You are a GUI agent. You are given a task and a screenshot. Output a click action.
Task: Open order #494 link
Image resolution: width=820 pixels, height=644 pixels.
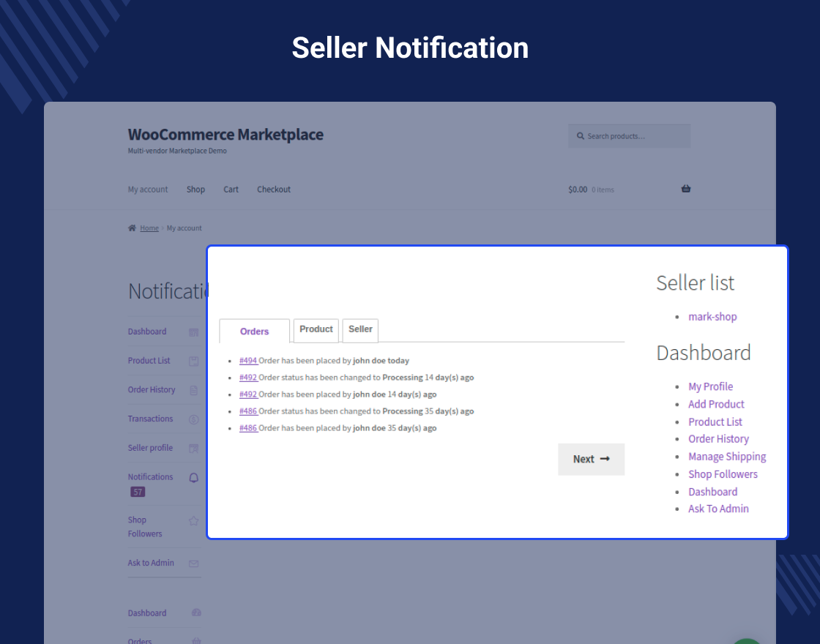point(248,360)
